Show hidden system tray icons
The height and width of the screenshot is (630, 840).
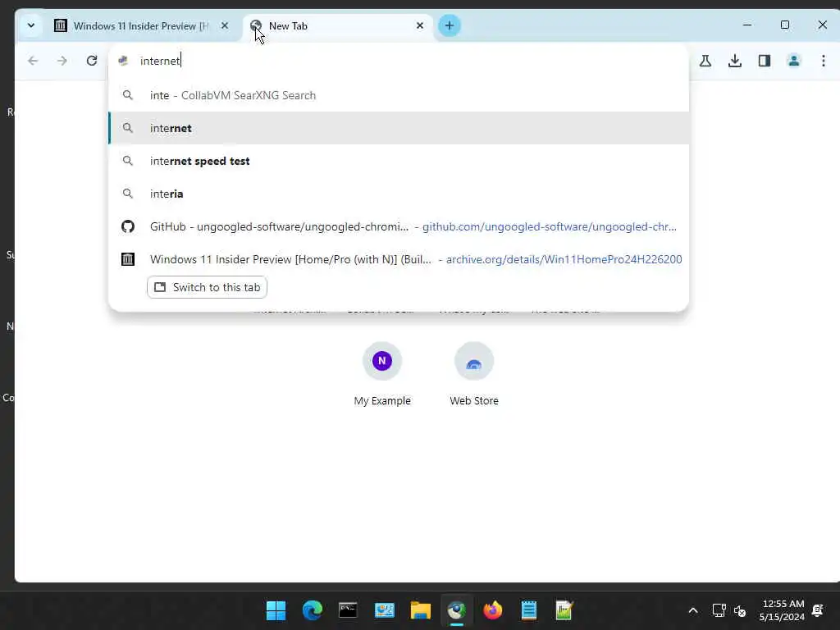692,610
